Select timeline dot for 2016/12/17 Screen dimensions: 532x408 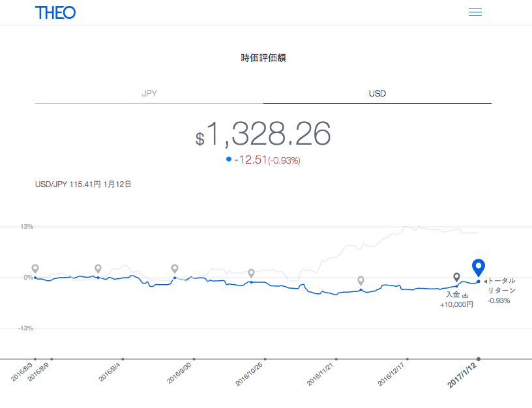pyautogui.click(x=407, y=359)
